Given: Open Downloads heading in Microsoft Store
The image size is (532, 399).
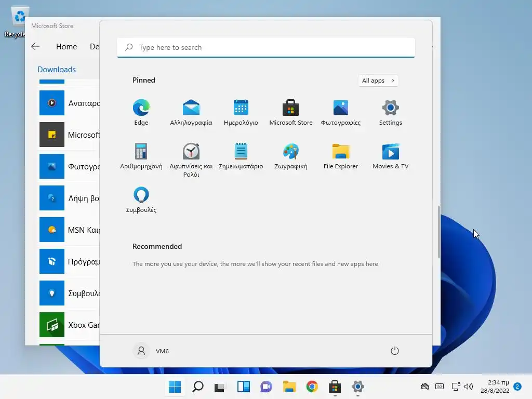Looking at the screenshot, I should [56, 70].
